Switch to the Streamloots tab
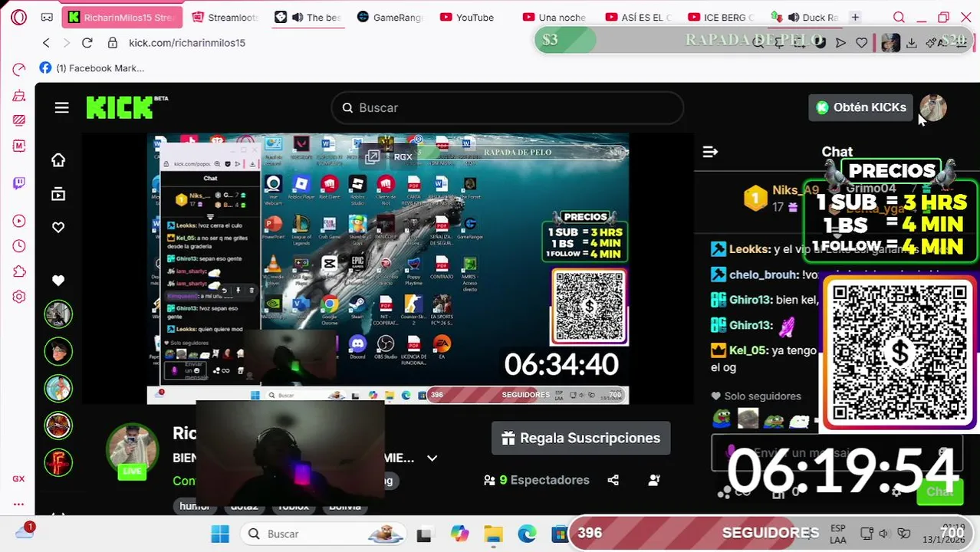980x552 pixels. [x=225, y=17]
